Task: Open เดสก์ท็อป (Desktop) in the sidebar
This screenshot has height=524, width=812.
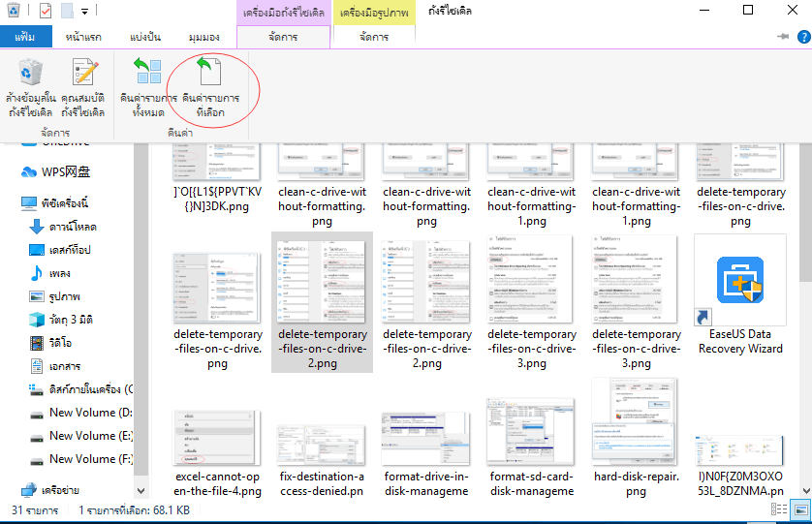Action: [x=60, y=250]
